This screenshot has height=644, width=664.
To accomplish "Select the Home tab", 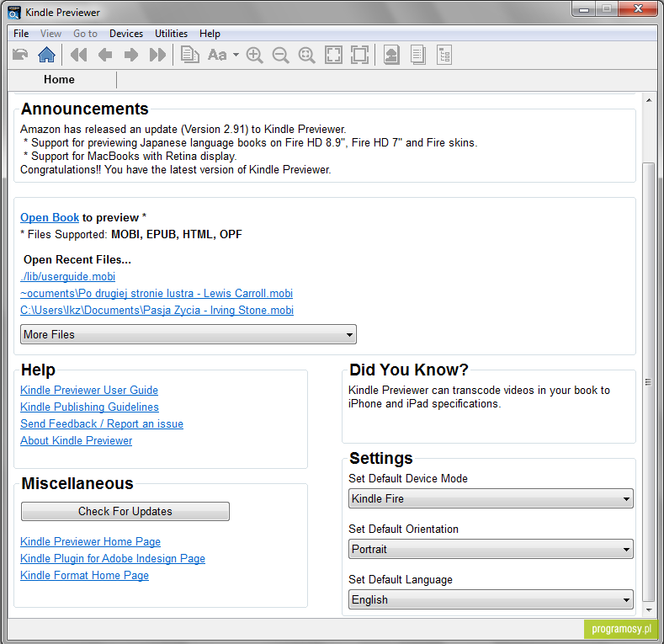I will 59,80.
